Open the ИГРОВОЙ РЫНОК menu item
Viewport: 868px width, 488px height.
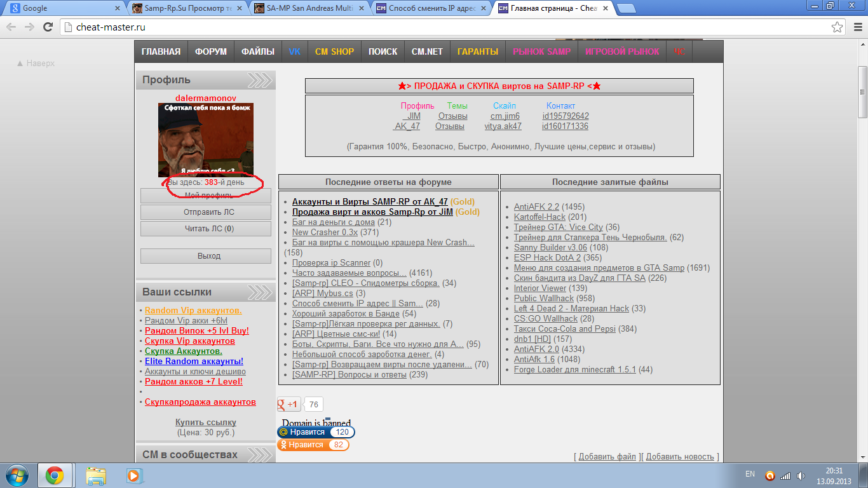tap(622, 51)
